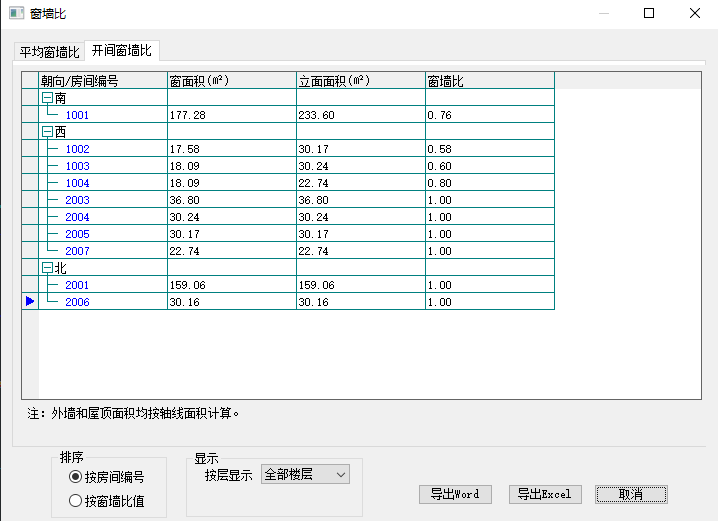Select room 1001 in the tree
Viewport: 718px width, 521px height.
77,115
